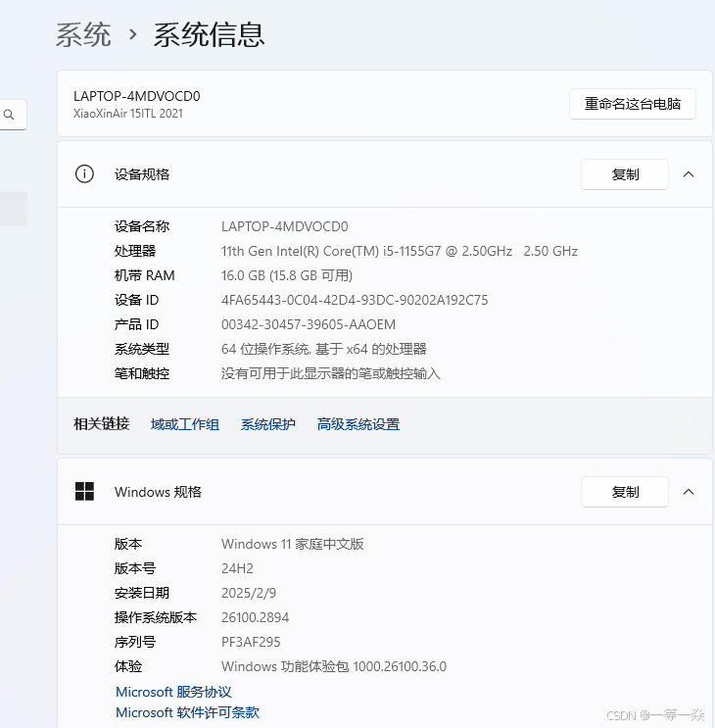Image resolution: width=715 pixels, height=728 pixels.
Task: Click the serial number value PF3AF295
Action: 251,642
